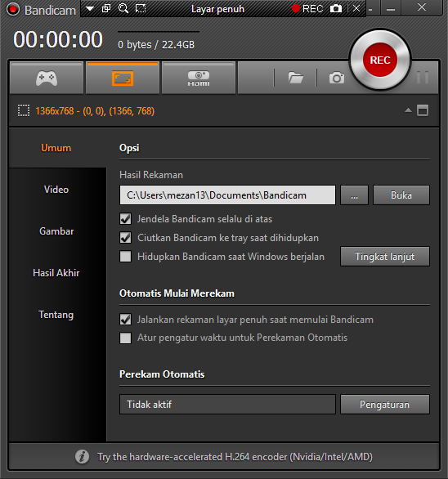
Task: Switch to the Gambar tab
Action: pyautogui.click(x=56, y=231)
